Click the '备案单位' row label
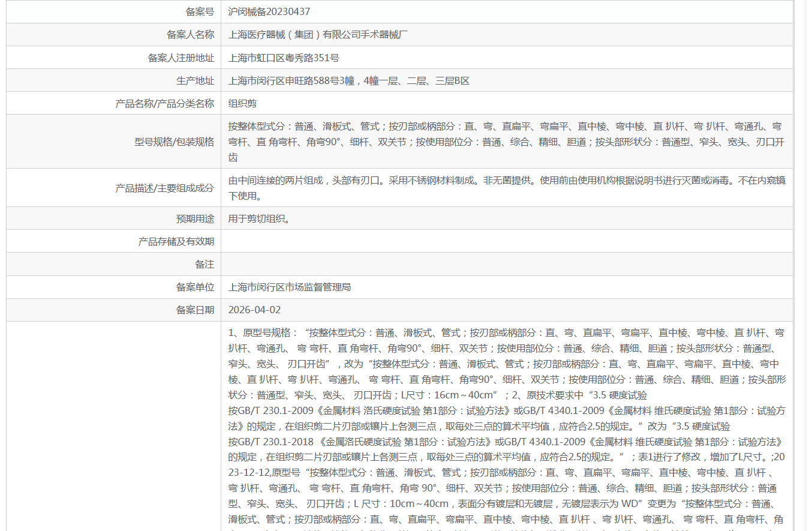This screenshot has width=812, height=531. 195,287
